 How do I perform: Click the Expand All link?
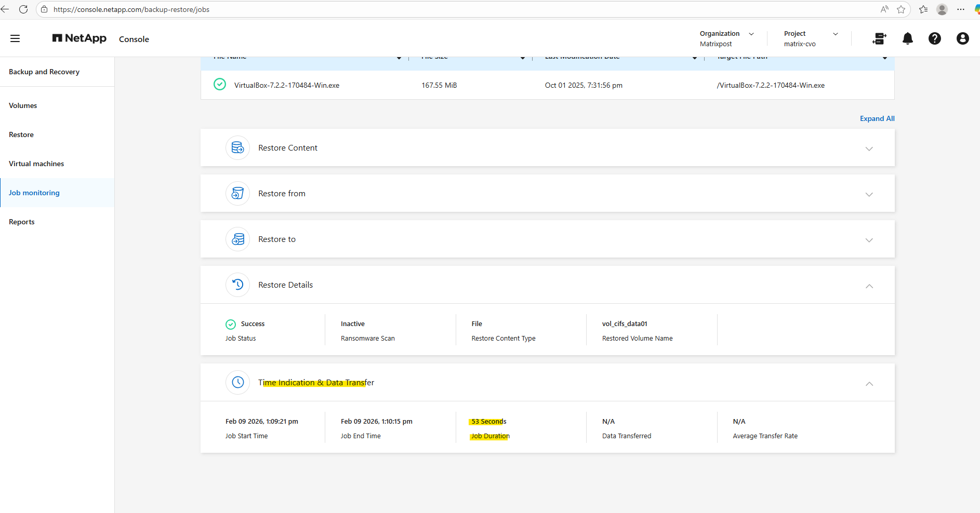pyautogui.click(x=877, y=118)
